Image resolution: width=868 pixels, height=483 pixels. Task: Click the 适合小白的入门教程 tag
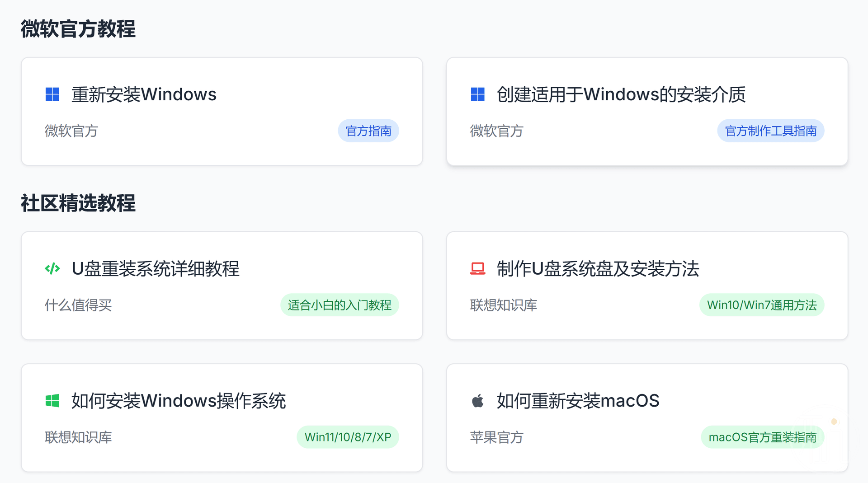click(340, 305)
